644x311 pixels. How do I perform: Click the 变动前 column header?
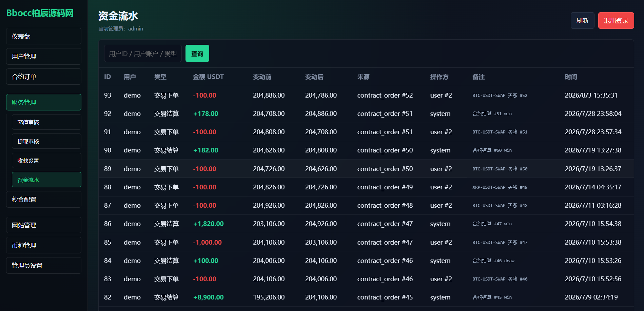pos(262,77)
